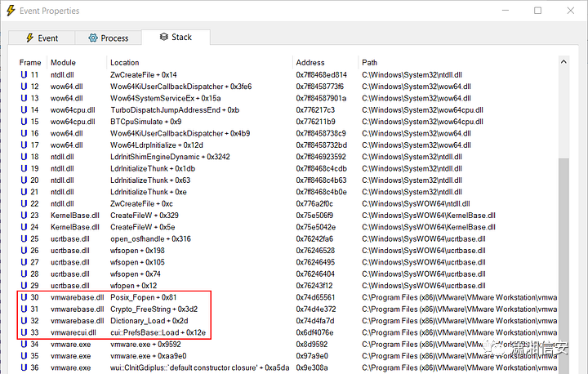Click the U icon for frame 24
This screenshot has width=588, height=374.
click(x=24, y=227)
